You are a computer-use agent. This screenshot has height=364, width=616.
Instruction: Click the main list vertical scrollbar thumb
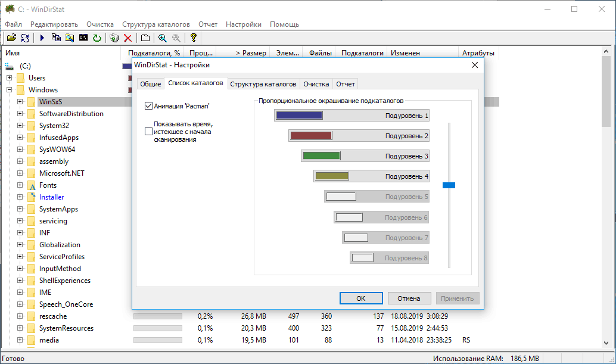(x=606, y=92)
